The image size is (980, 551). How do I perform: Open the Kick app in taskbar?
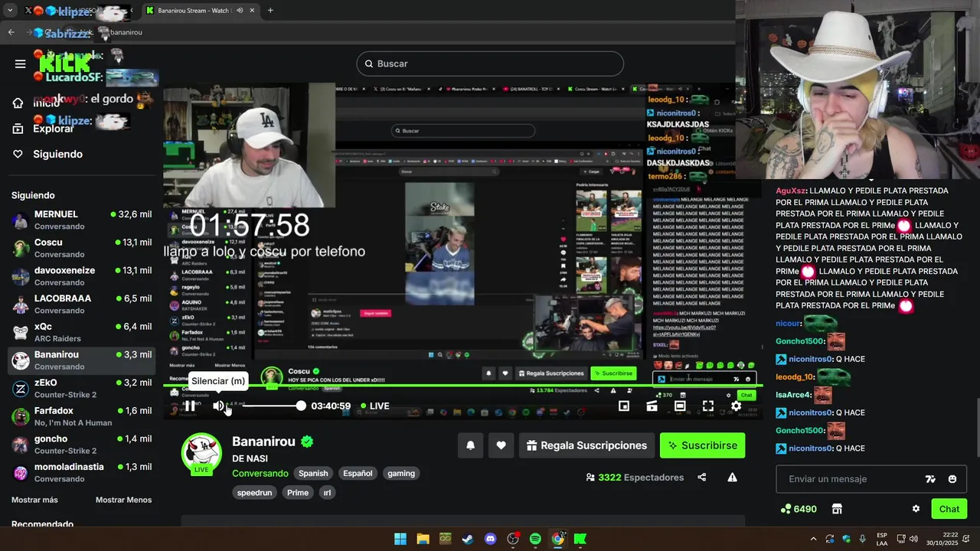click(x=580, y=539)
